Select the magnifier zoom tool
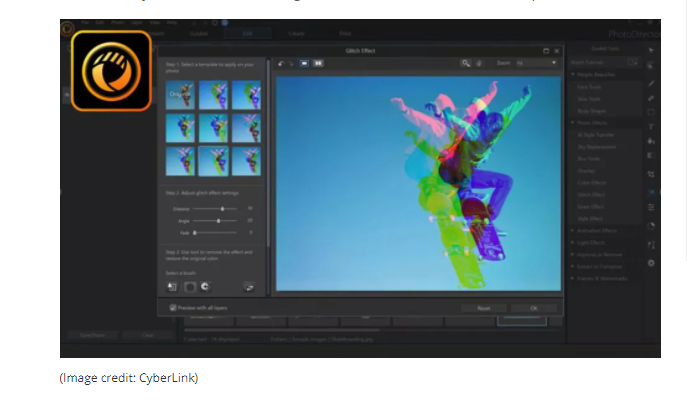 [466, 63]
